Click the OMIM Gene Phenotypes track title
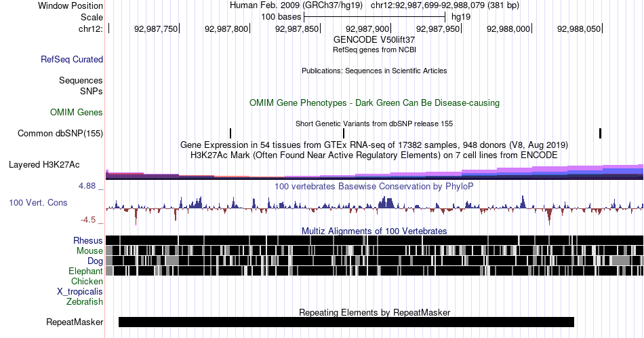Screen dimensions: 644x338 click(374, 102)
